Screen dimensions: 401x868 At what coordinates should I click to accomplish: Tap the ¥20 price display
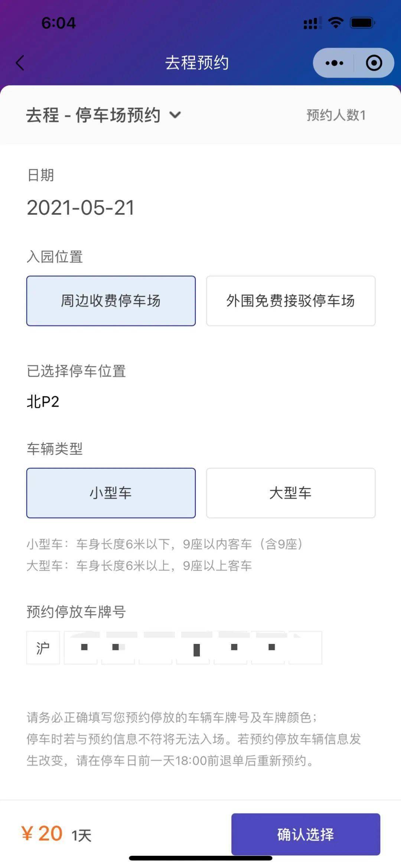point(42,833)
